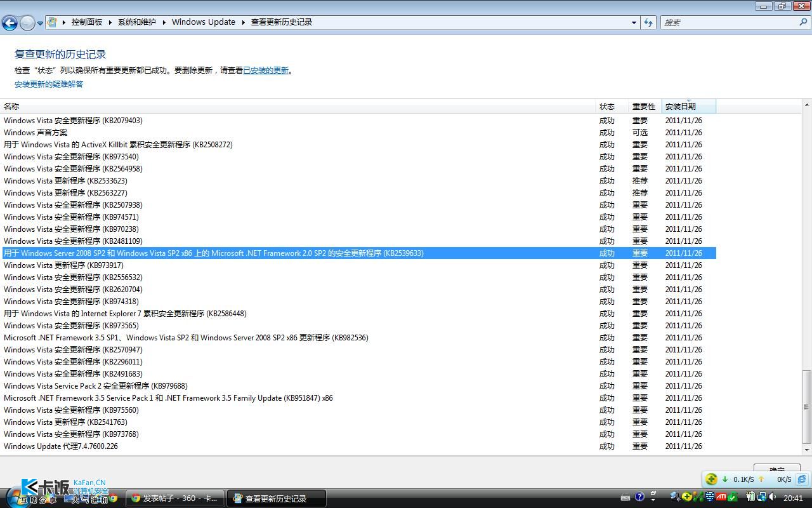Click the Control Panel icon in the address bar

coord(53,22)
